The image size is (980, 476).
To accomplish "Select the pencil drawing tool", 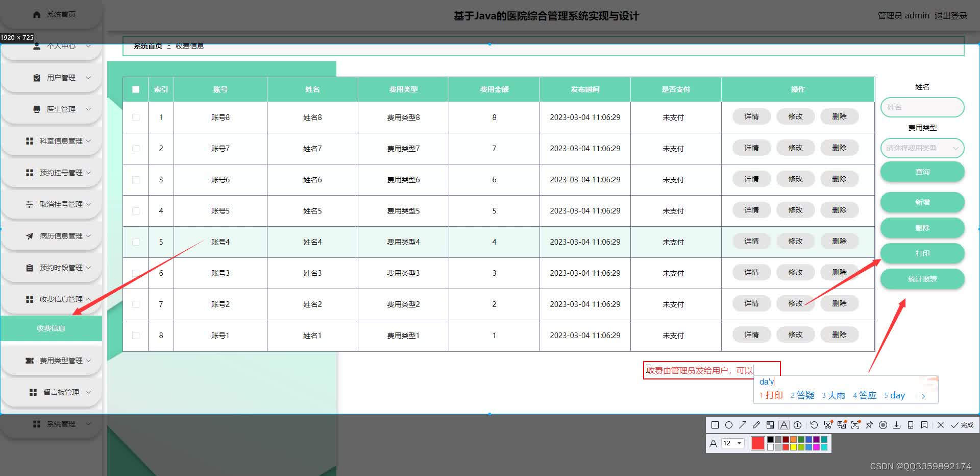I will 756,425.
